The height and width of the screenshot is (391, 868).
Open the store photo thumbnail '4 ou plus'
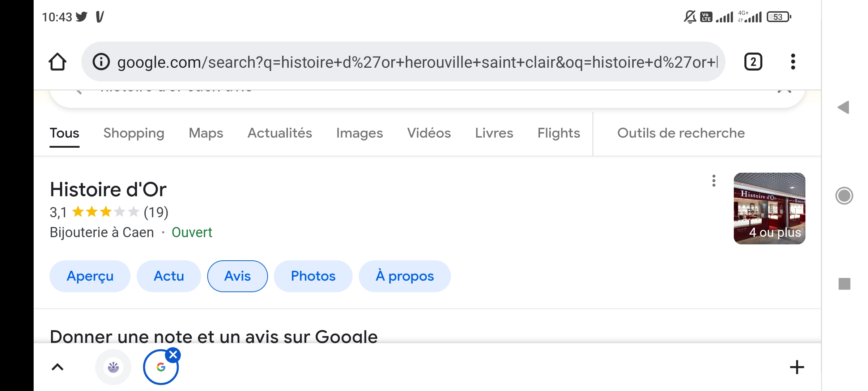point(769,209)
